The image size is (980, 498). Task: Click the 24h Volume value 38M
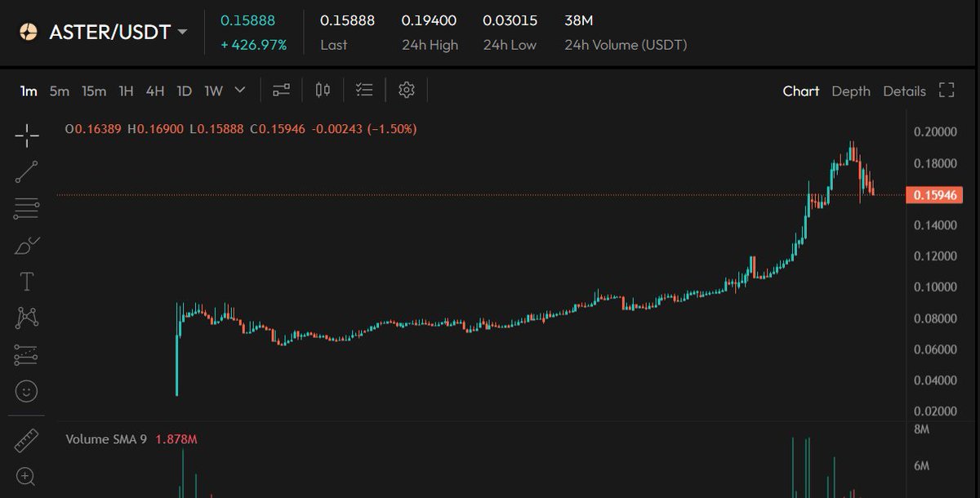[x=578, y=20]
